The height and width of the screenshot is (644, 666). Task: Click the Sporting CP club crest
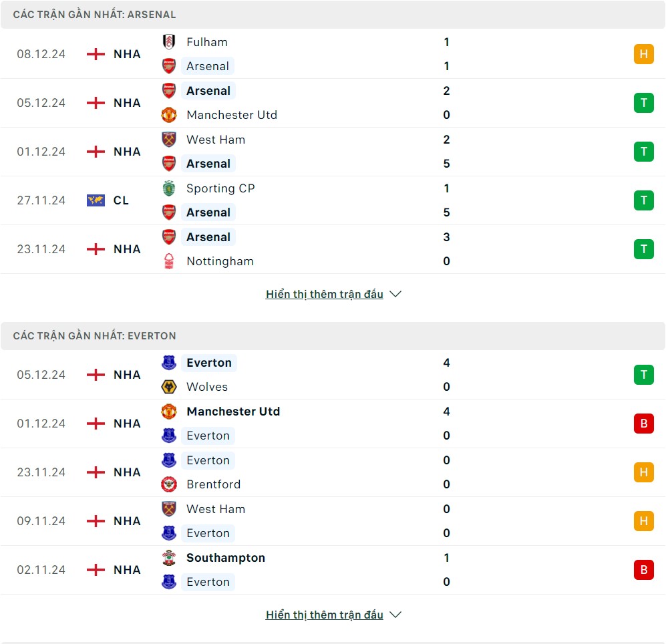(169, 188)
